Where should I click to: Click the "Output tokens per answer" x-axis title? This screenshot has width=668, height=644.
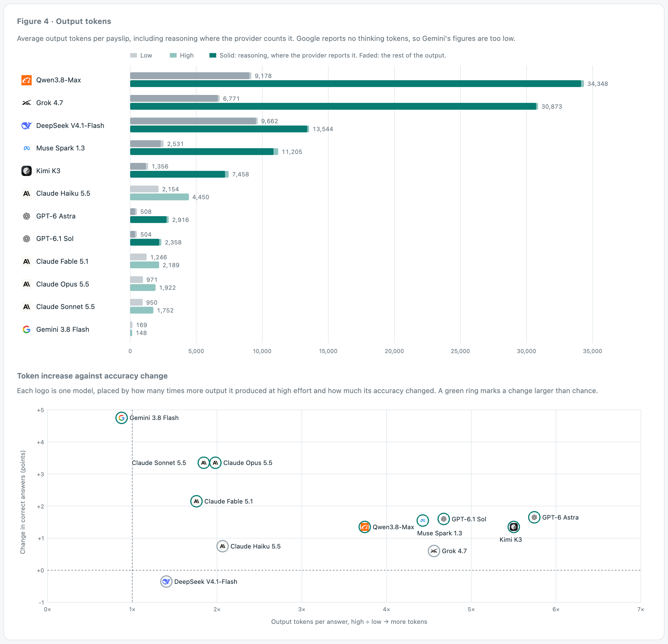pos(349,622)
